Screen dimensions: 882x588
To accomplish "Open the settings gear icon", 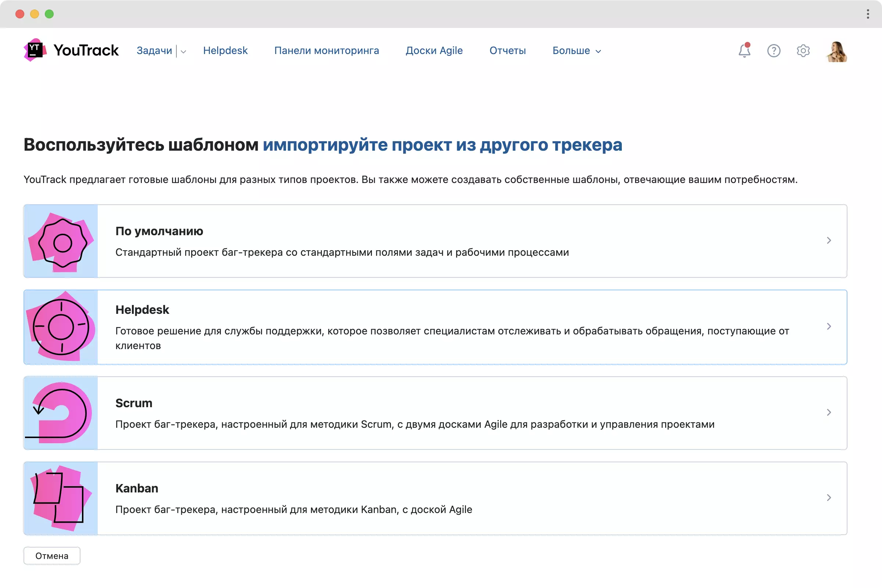I will point(803,51).
